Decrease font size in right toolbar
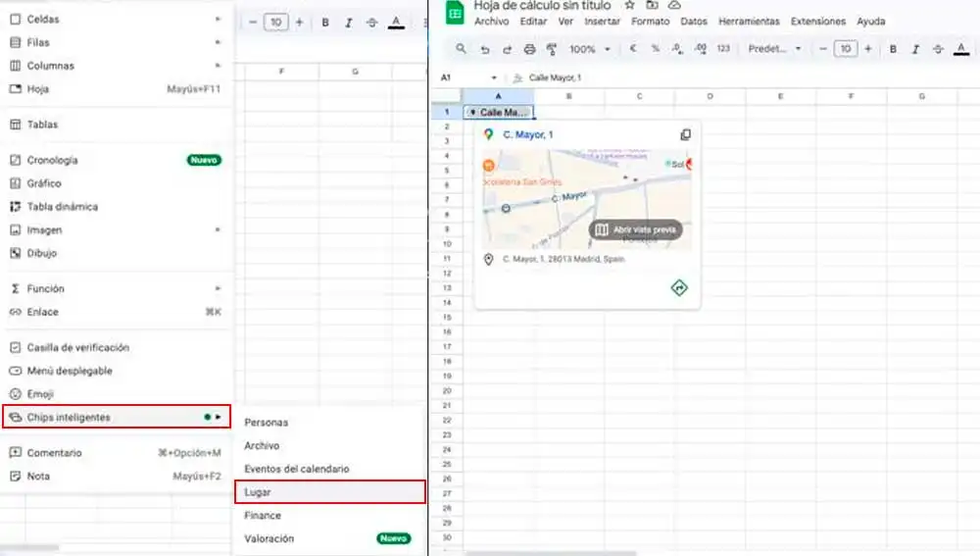Viewport: 980px width, 556px height. pyautogui.click(x=822, y=49)
